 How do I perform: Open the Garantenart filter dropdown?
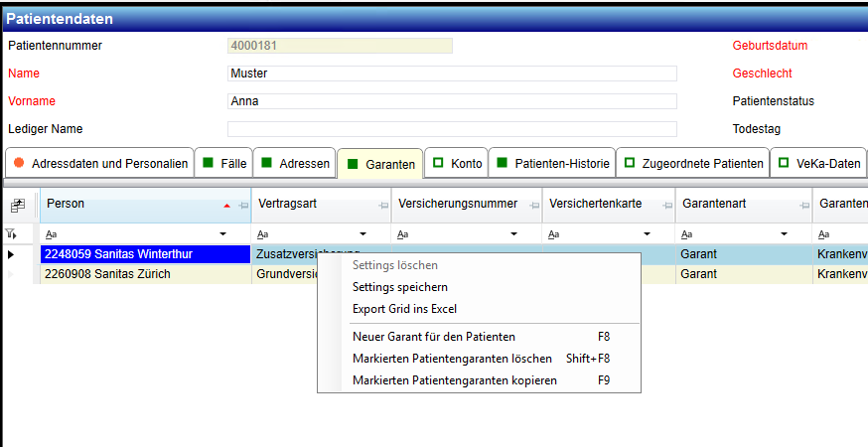coord(785,234)
